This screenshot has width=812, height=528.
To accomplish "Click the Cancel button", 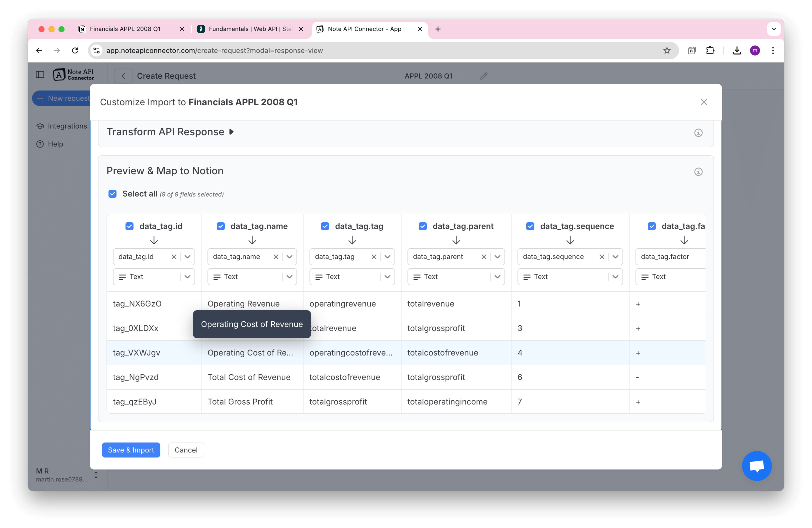I will tap(186, 450).
